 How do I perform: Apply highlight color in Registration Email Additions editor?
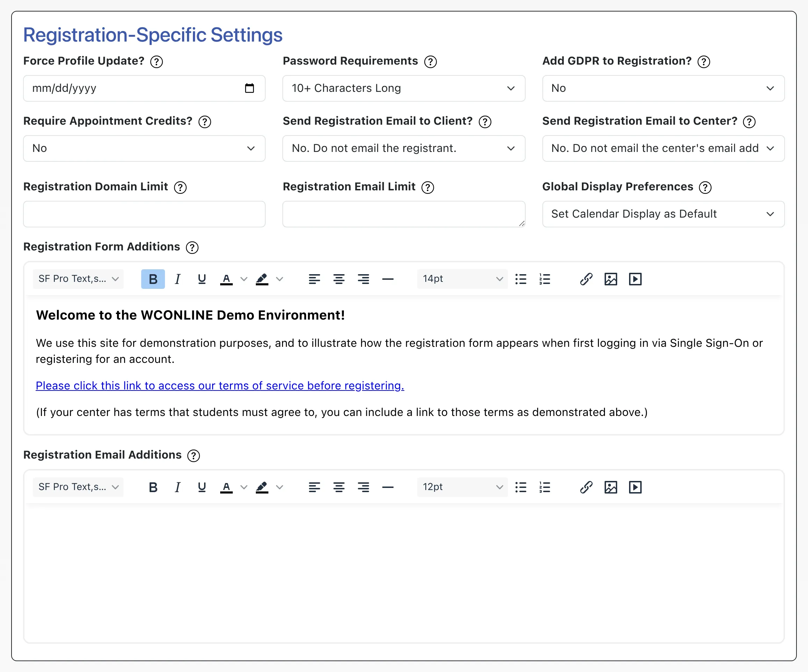click(262, 487)
